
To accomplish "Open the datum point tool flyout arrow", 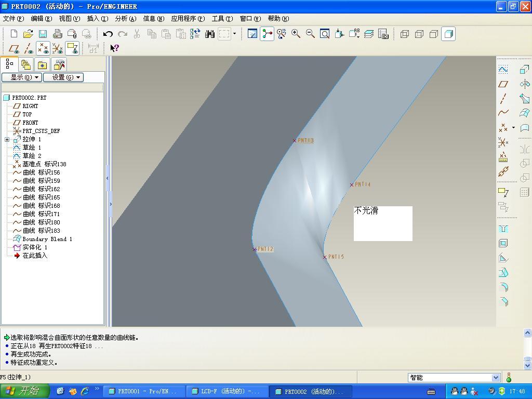I will [x=513, y=128].
